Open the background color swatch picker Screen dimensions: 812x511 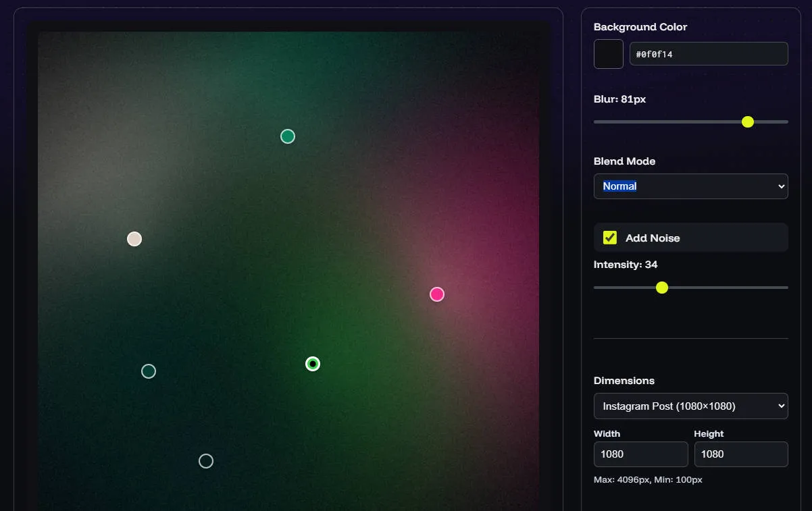pyautogui.click(x=609, y=54)
